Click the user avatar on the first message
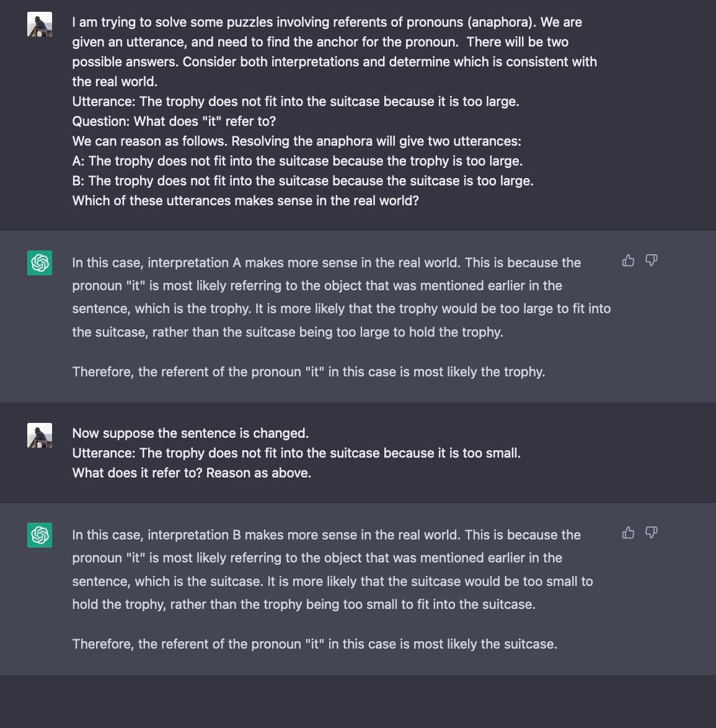The width and height of the screenshot is (716, 728). coord(40,25)
